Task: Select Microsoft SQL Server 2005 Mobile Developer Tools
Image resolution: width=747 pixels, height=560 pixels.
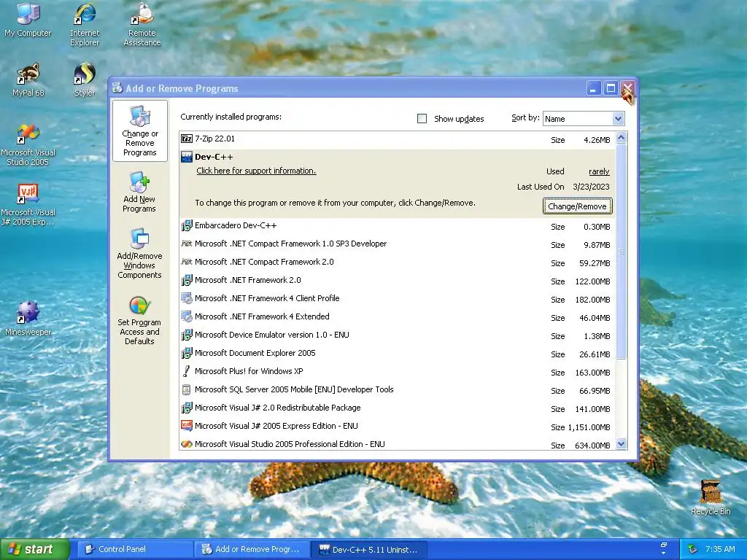Action: pos(398,390)
